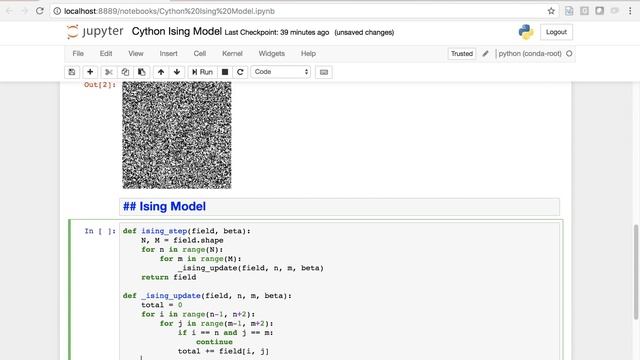640x360 pixels.
Task: Run the selected cell
Action: tap(202, 72)
